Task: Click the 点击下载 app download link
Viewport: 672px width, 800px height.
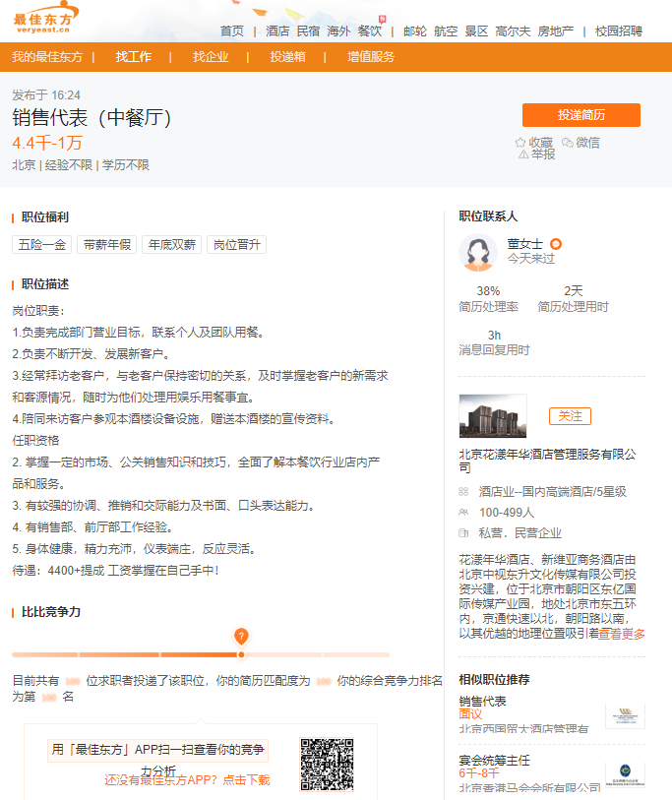Action: pyautogui.click(x=246, y=780)
